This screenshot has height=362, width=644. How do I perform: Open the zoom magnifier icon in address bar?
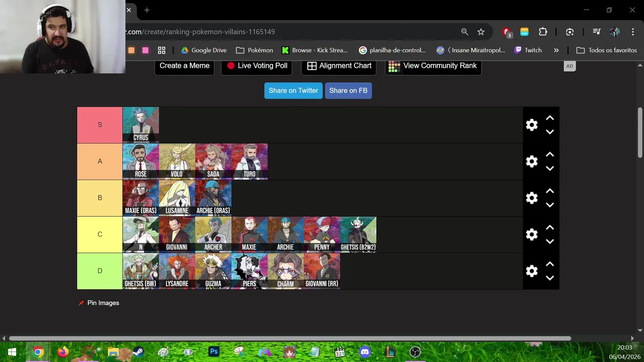tap(464, 32)
